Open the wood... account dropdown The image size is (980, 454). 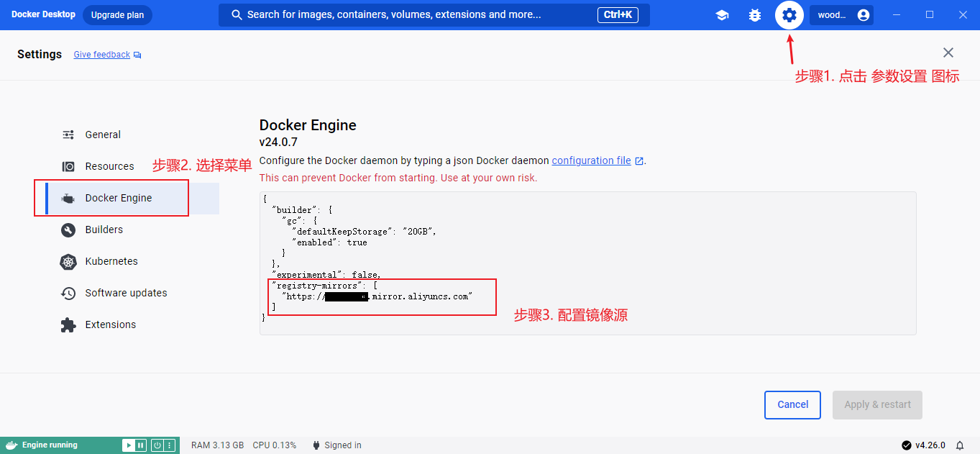click(841, 15)
